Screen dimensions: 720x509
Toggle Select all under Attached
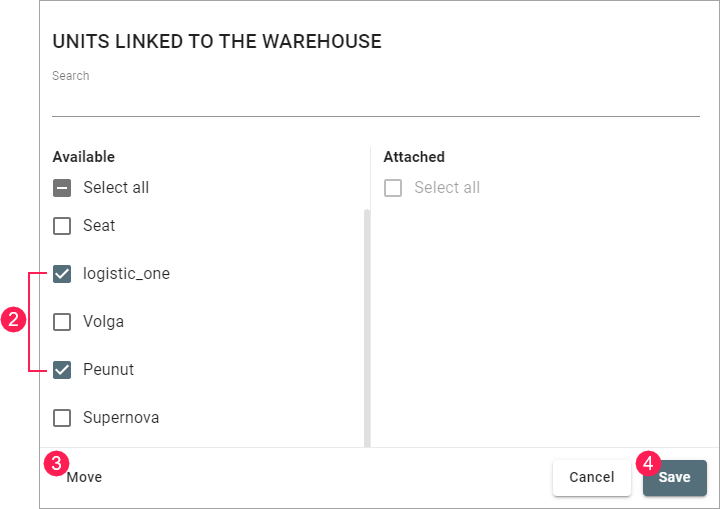click(x=393, y=188)
